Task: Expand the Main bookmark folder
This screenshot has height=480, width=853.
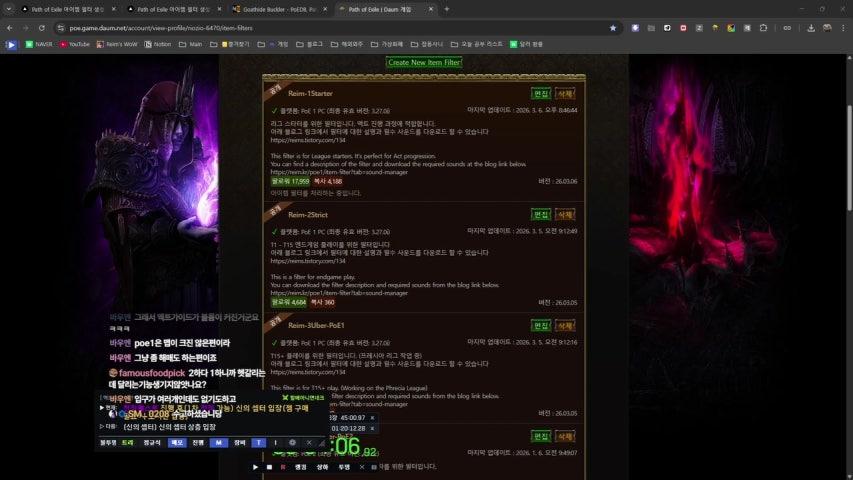Action: coord(190,44)
